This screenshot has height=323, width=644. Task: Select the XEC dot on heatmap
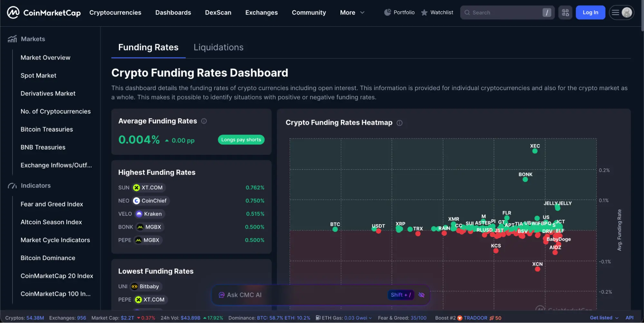coord(535,151)
